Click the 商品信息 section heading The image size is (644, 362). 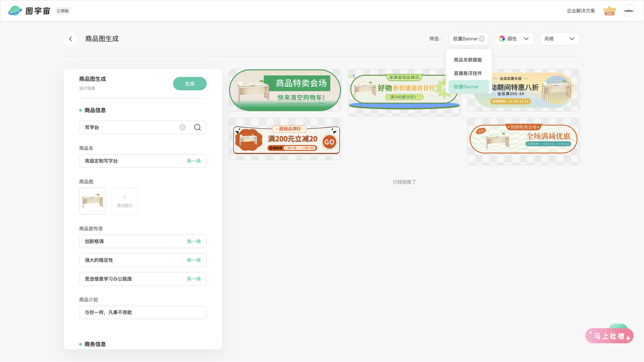(95, 110)
